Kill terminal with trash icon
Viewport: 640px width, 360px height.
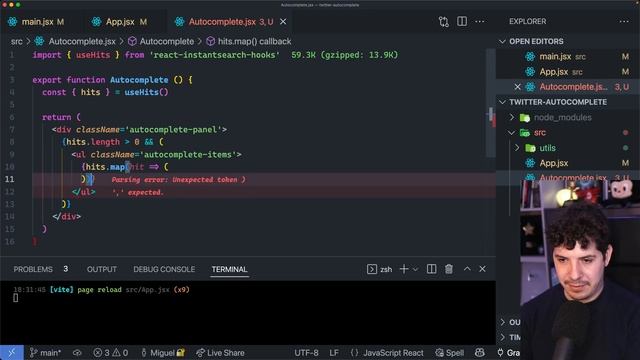point(449,269)
